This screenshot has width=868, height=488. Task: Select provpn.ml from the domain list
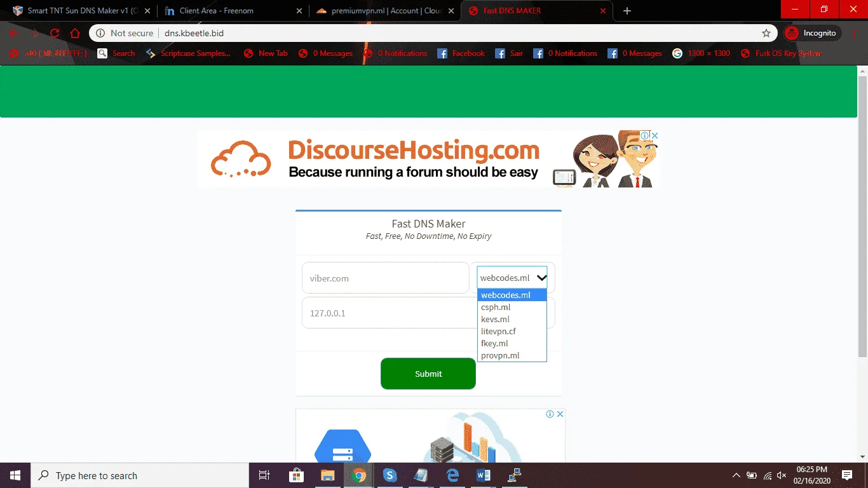point(512,355)
